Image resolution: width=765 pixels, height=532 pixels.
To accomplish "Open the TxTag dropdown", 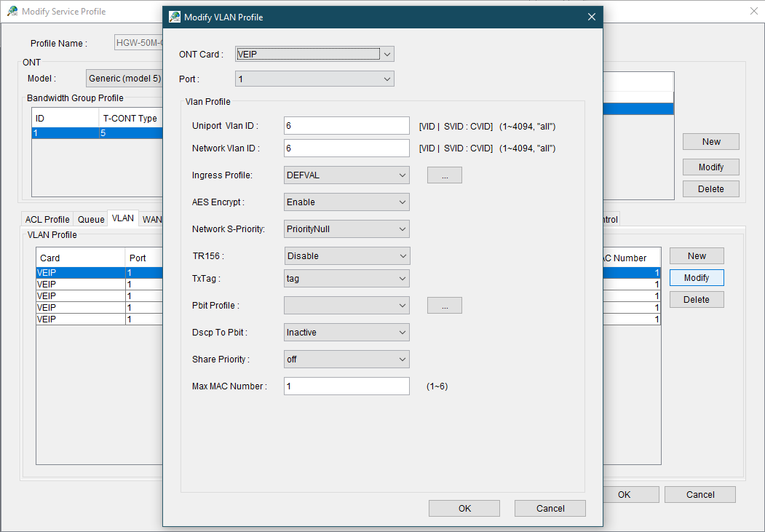I will coord(346,278).
